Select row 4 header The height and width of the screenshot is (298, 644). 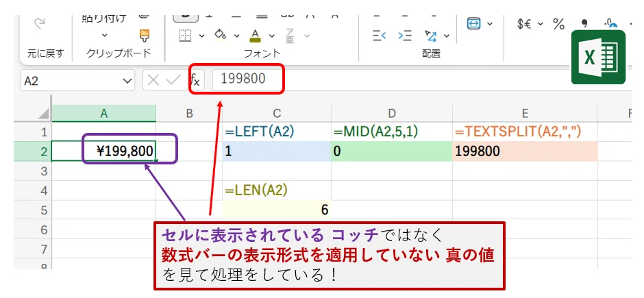click(x=33, y=190)
